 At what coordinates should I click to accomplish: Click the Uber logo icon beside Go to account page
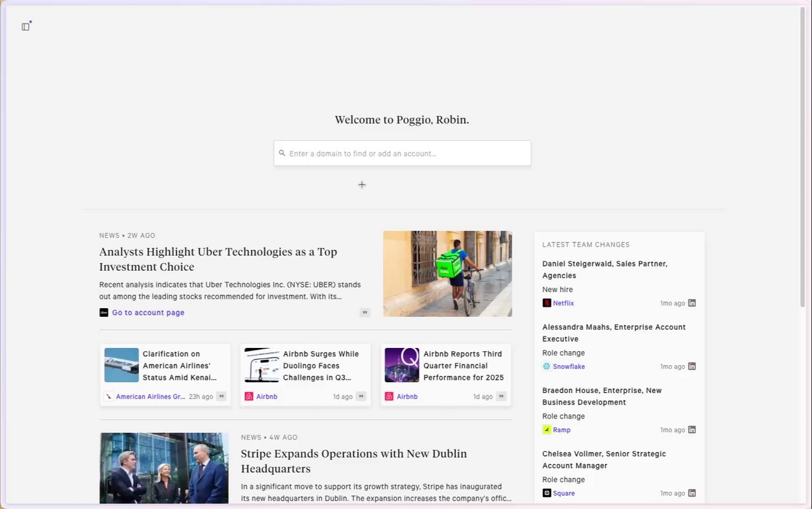click(104, 312)
